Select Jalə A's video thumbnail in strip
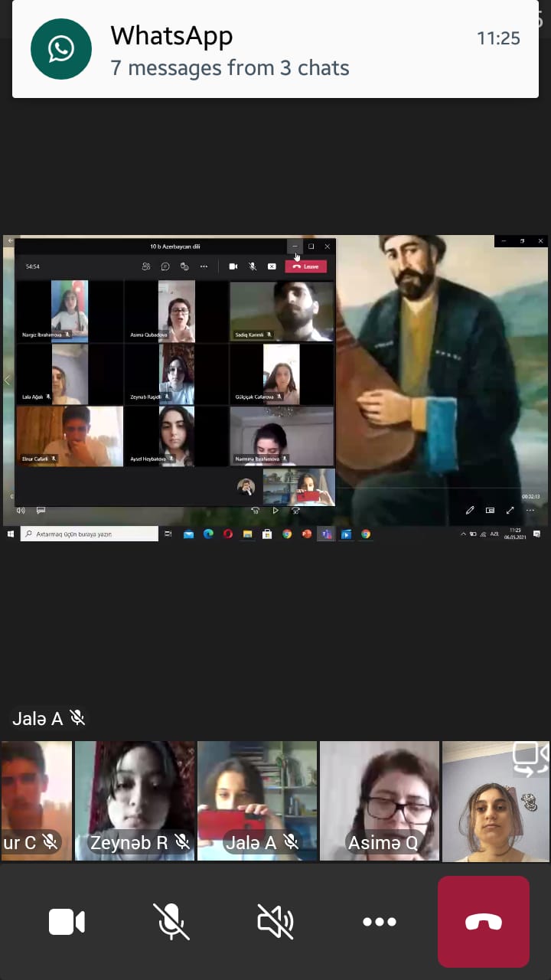551x980 pixels. tap(257, 801)
